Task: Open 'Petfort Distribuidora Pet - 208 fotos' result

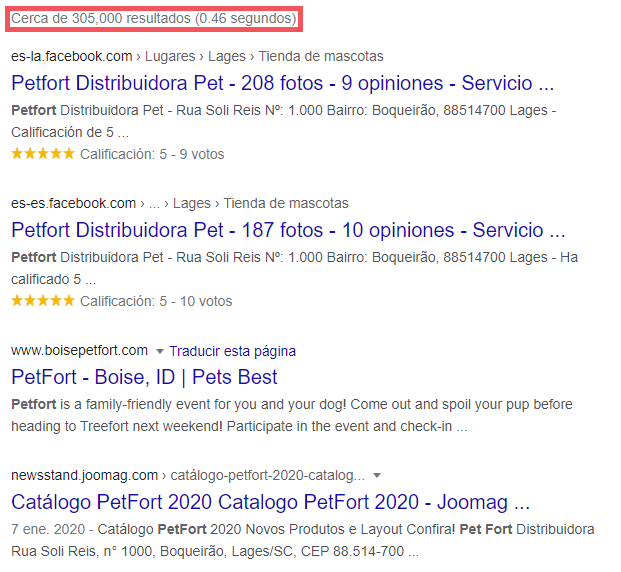Action: pos(282,83)
